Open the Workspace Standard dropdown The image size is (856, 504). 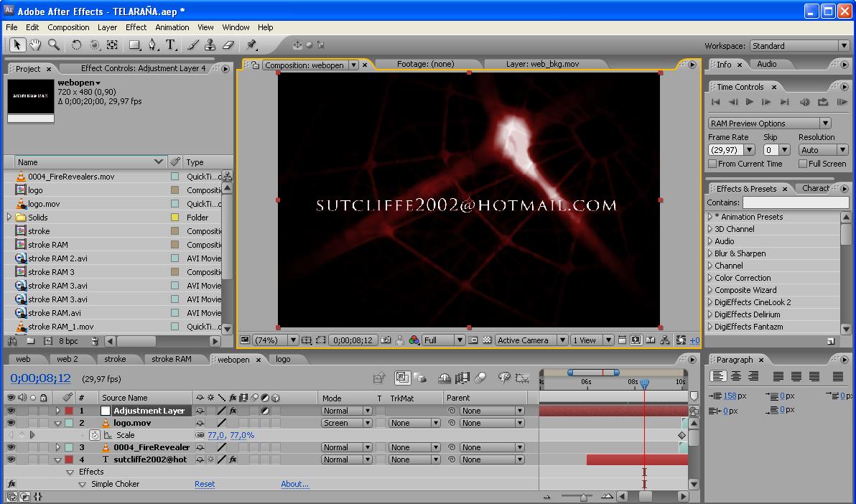coord(800,46)
